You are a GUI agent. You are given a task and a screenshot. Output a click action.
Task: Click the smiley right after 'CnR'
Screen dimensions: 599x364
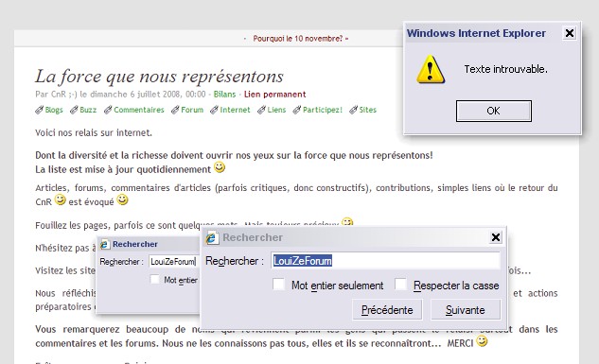tap(60, 199)
